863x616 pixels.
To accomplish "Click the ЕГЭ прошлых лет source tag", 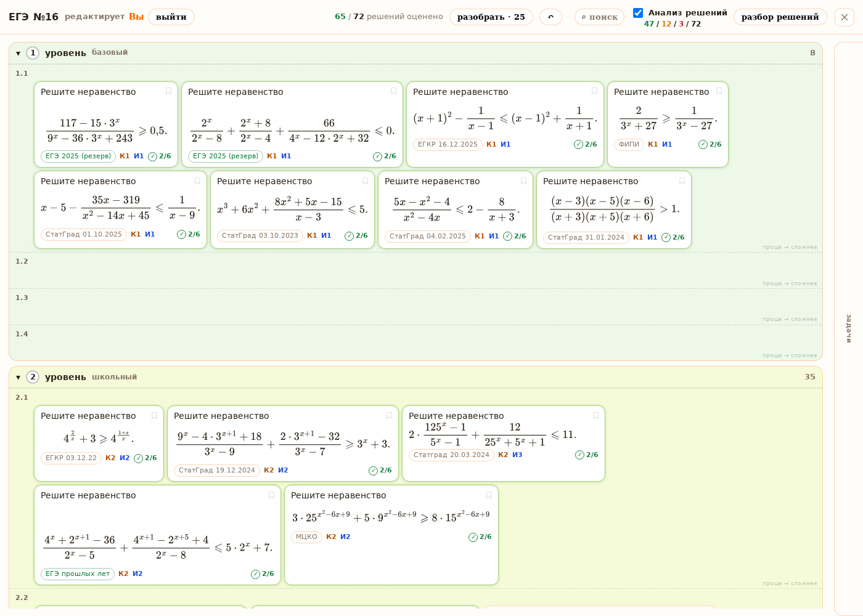I will tap(78, 573).
